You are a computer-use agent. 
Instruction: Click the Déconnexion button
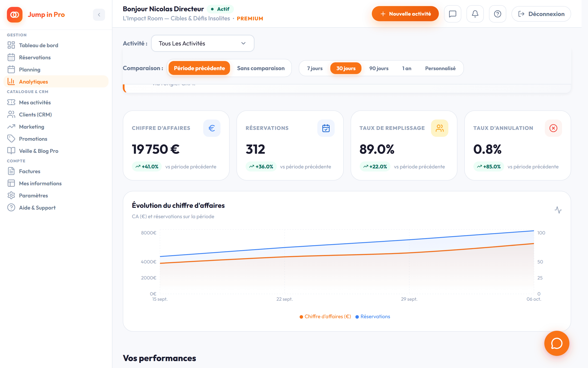541,14
